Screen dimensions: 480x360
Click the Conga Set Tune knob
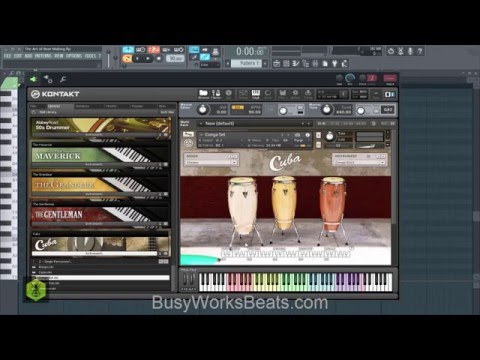pos(329,136)
